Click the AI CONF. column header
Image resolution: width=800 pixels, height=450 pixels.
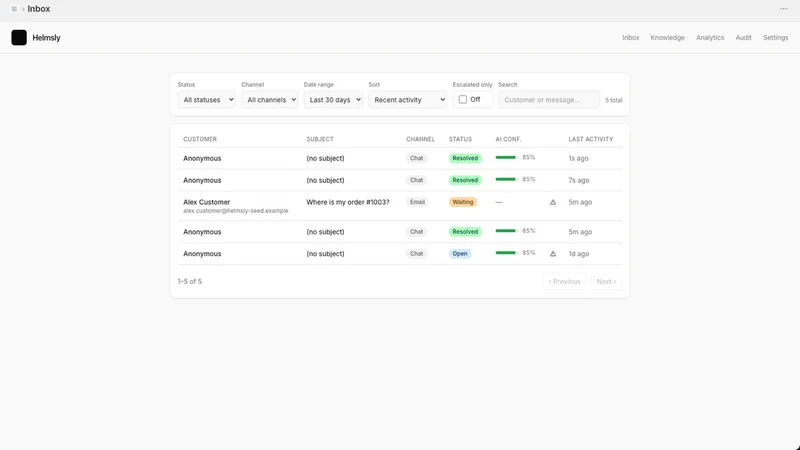(508, 139)
